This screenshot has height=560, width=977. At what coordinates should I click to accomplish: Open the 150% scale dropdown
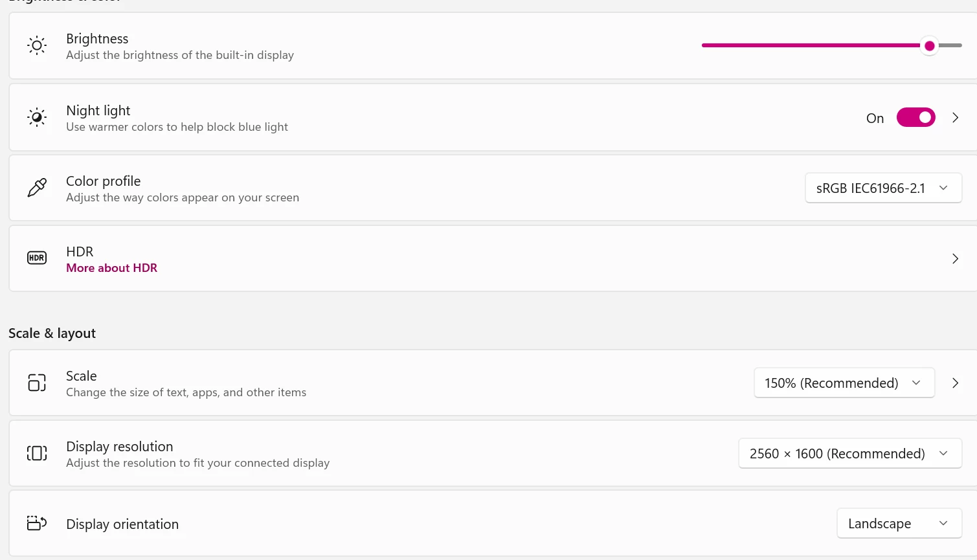click(x=844, y=383)
